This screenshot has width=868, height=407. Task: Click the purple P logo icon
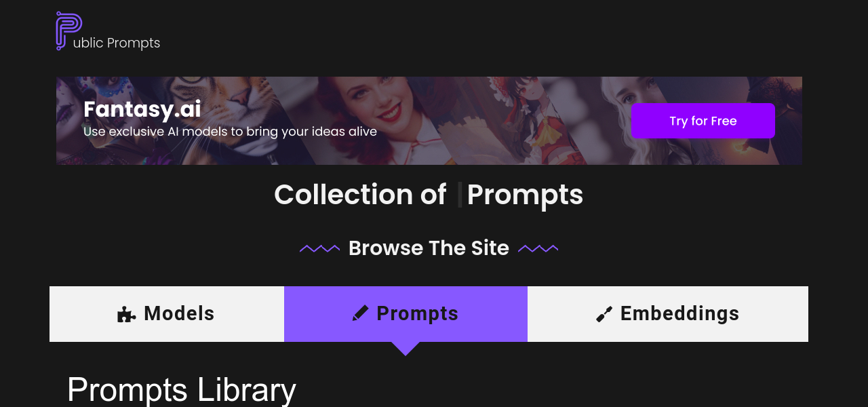[68, 31]
